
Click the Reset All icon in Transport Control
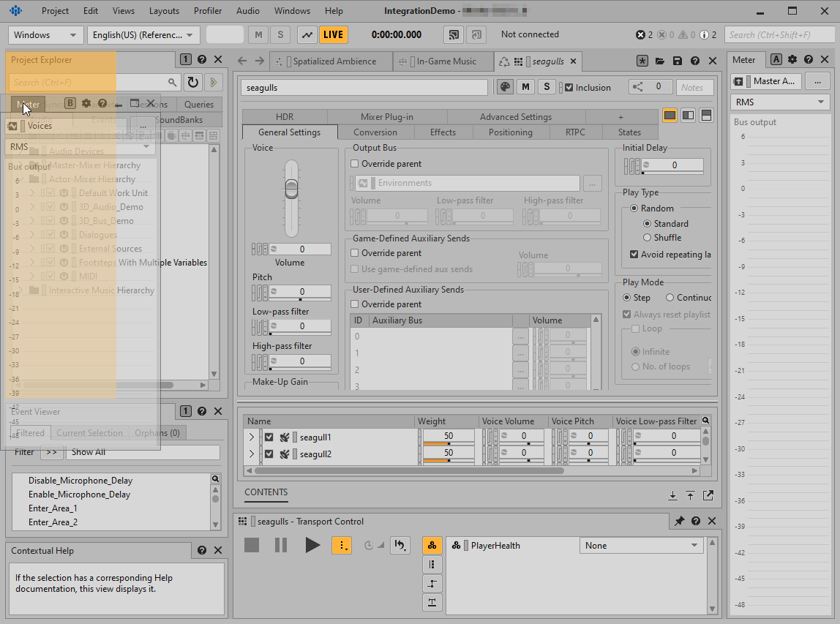coord(400,545)
